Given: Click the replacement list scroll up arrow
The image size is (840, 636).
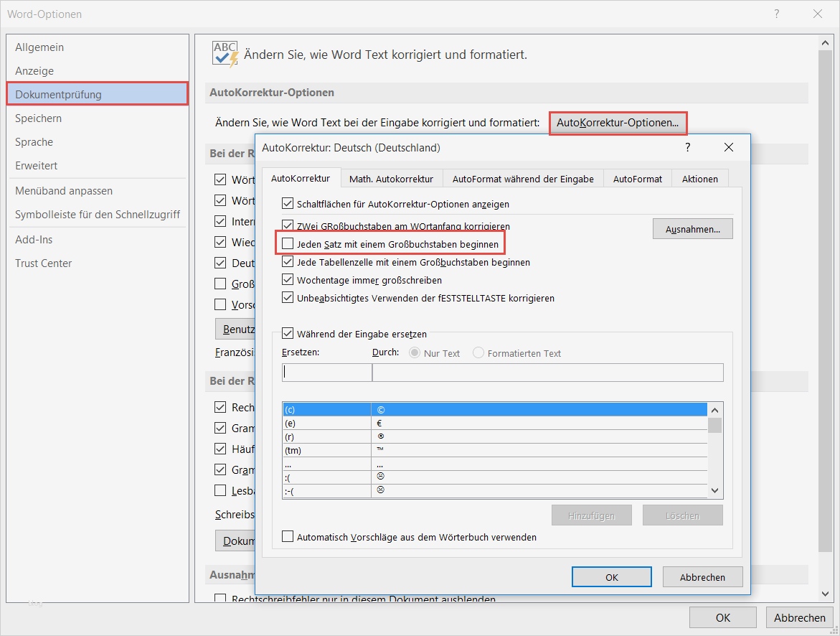Looking at the screenshot, I should 714,410.
